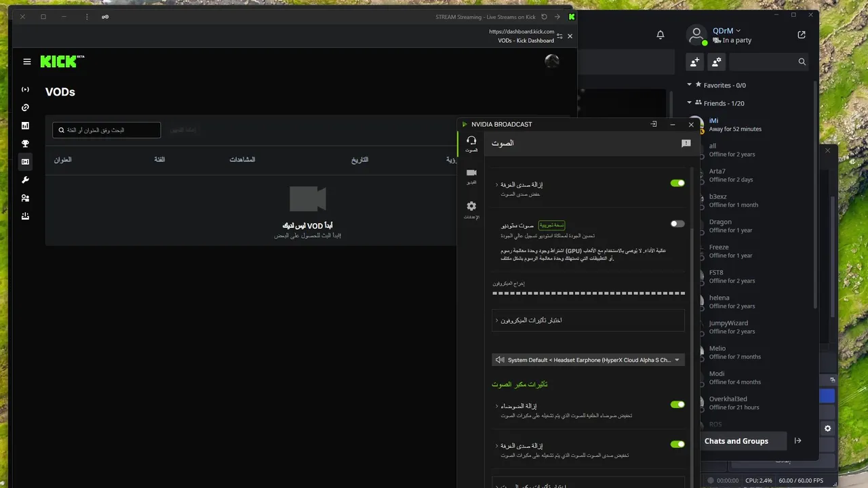Expand the first إزالة صدى الغرفة chevron
The image size is (868, 488).
click(496, 184)
